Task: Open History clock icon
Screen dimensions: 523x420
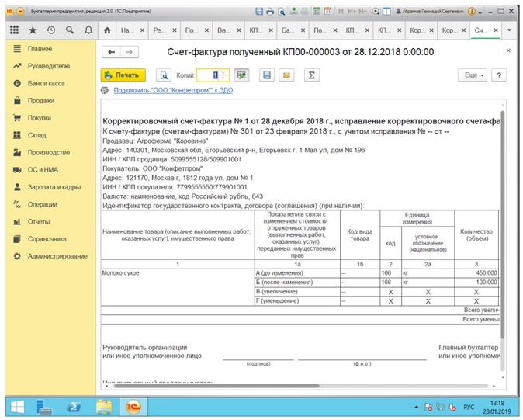Action: [x=51, y=30]
